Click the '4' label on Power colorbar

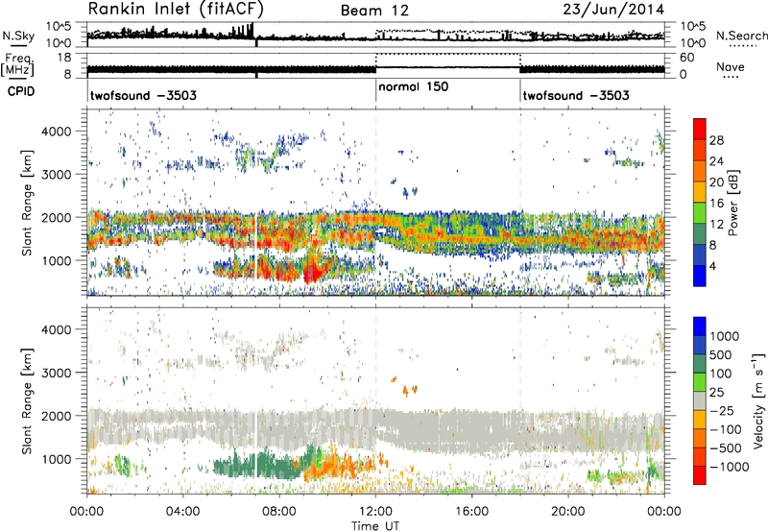[713, 267]
